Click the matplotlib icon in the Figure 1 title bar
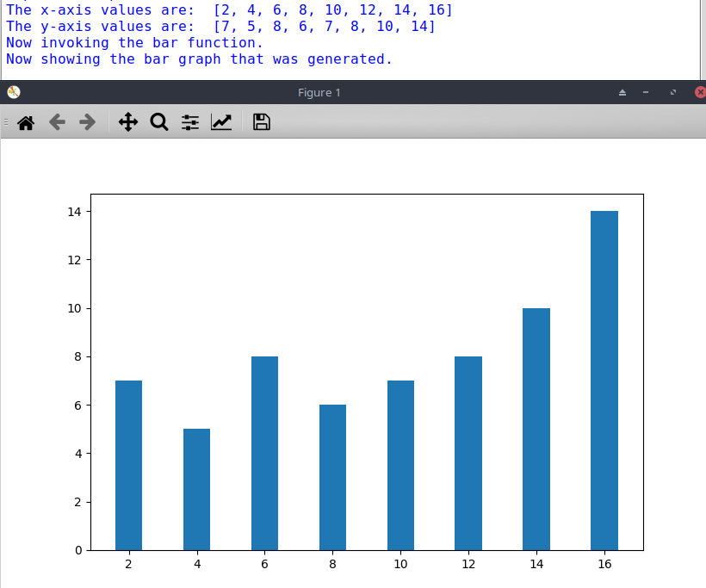The width and height of the screenshot is (706, 588). (14, 92)
